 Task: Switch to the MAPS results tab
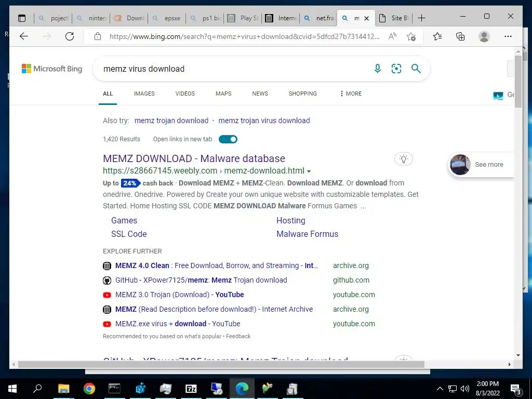click(223, 94)
